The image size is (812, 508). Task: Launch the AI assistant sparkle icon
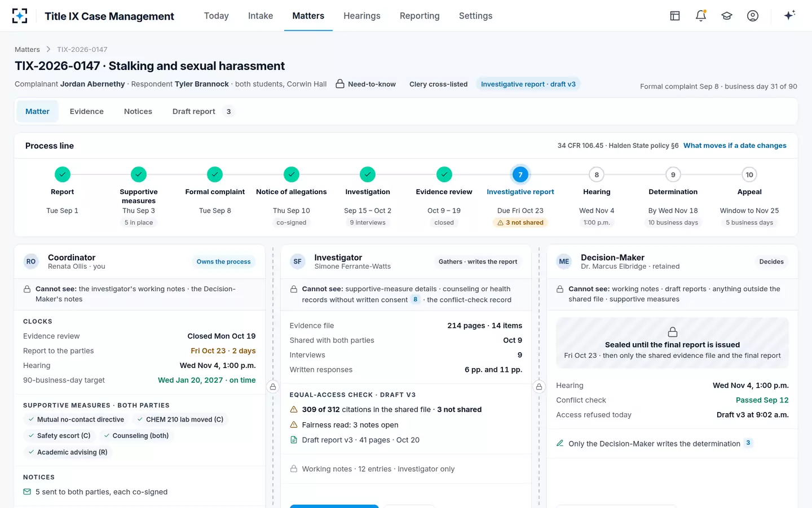click(789, 15)
